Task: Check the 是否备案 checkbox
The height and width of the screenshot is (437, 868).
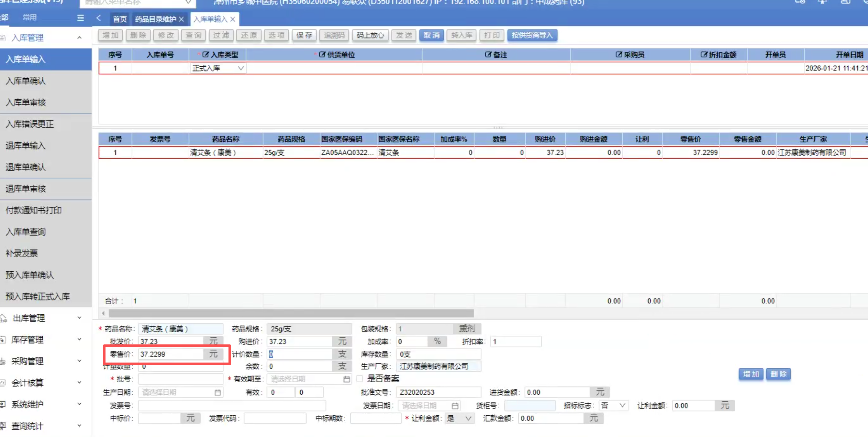Action: (x=360, y=379)
